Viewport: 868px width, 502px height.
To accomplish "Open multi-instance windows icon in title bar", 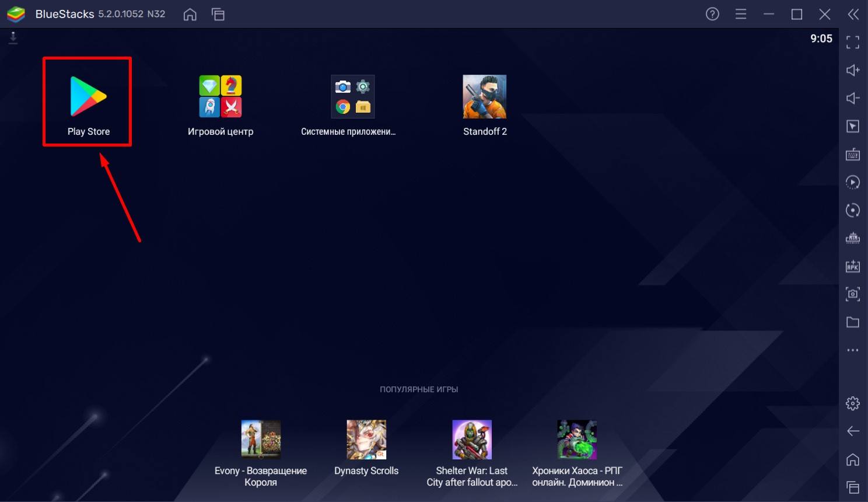I will pos(218,14).
